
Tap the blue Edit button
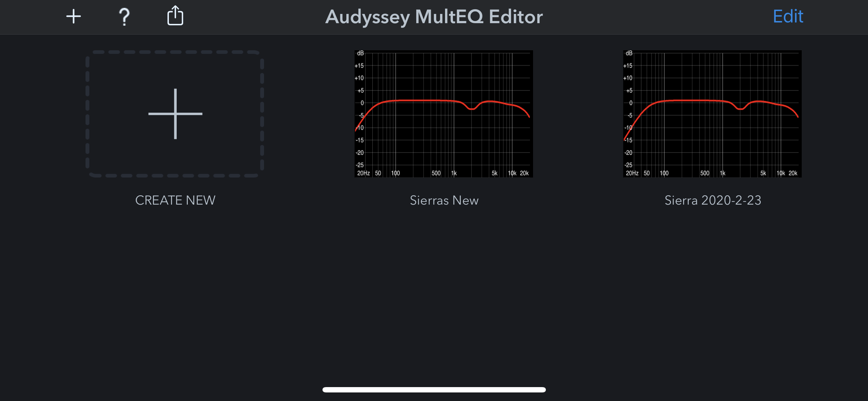pyautogui.click(x=788, y=16)
